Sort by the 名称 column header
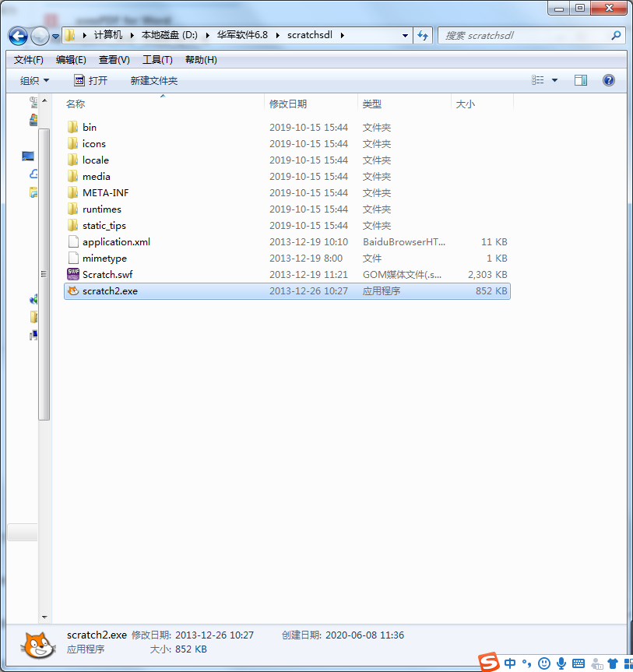 point(164,104)
